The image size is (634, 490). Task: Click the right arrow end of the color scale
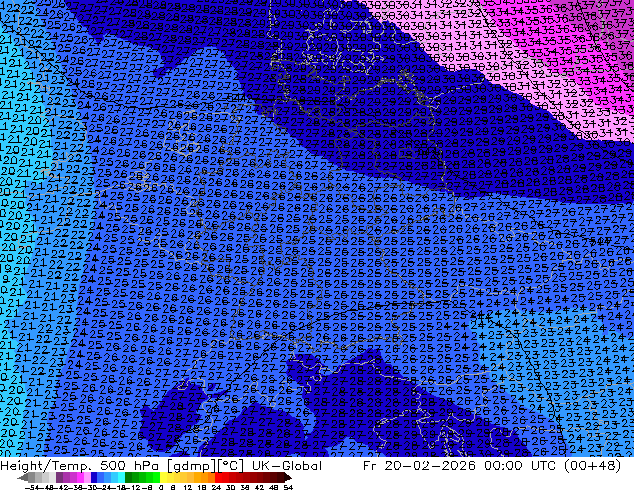(x=288, y=477)
